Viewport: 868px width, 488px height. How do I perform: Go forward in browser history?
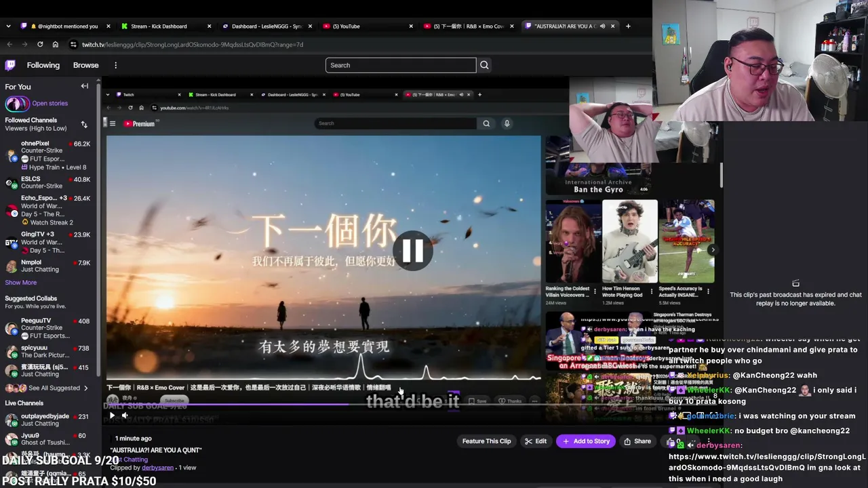(x=24, y=45)
